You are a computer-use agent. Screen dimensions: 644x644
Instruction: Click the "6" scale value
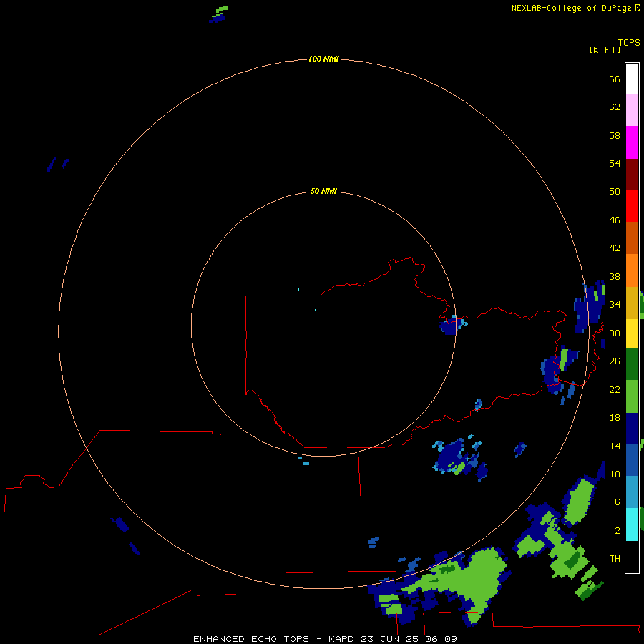tap(618, 502)
